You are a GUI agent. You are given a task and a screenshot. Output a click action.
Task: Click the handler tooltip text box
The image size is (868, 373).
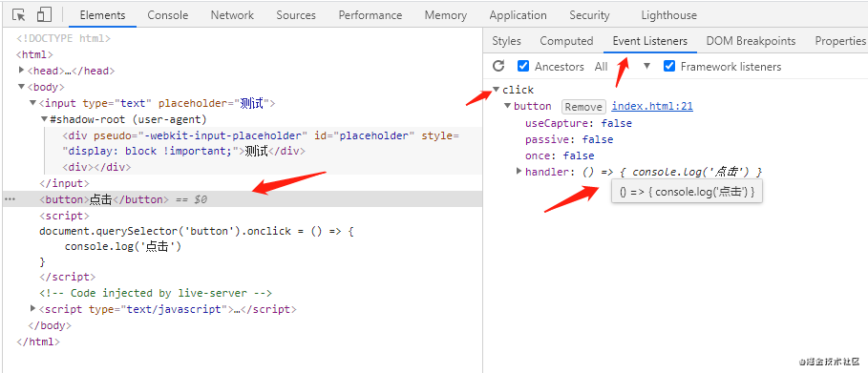coord(687,192)
